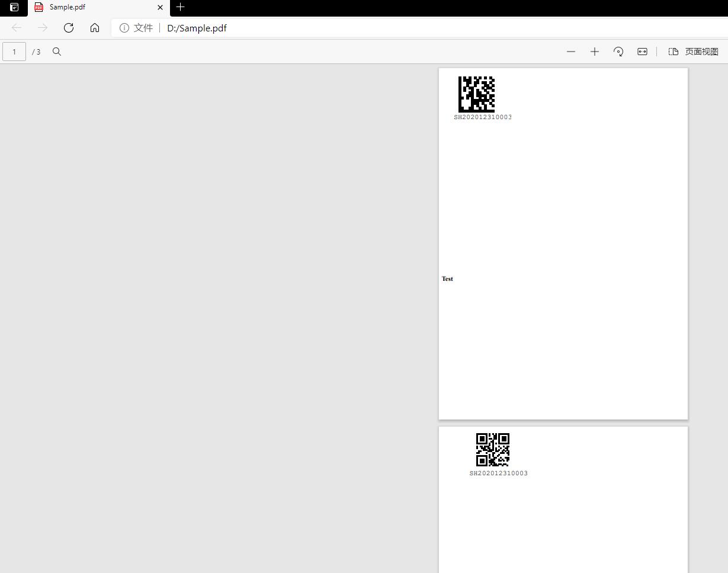Viewport: 728px width, 573px height.
Task: Select the Sample.pdf browser tab
Action: (x=99, y=8)
